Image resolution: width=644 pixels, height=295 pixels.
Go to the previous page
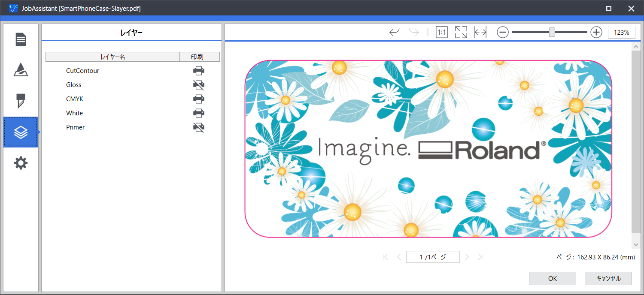tap(399, 257)
